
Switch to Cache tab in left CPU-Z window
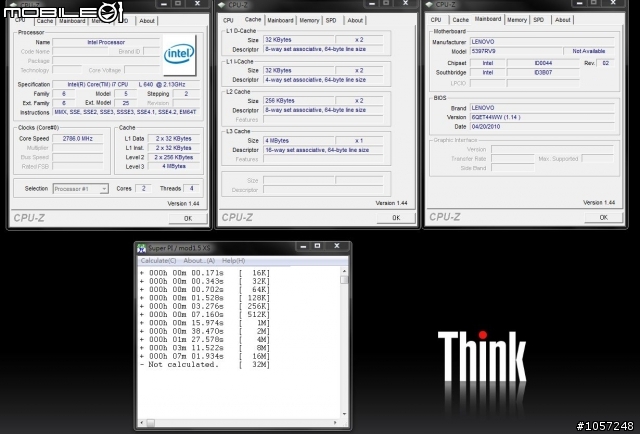[x=45, y=21]
